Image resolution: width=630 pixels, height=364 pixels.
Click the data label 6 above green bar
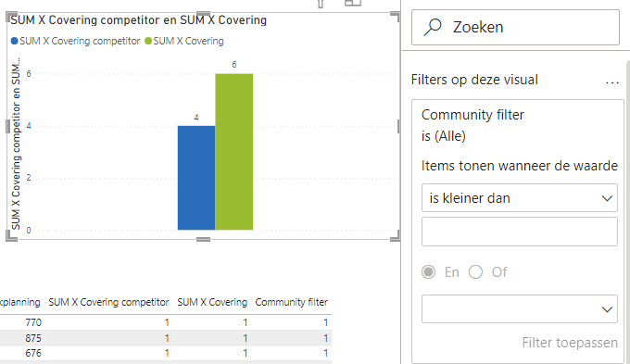pos(234,65)
